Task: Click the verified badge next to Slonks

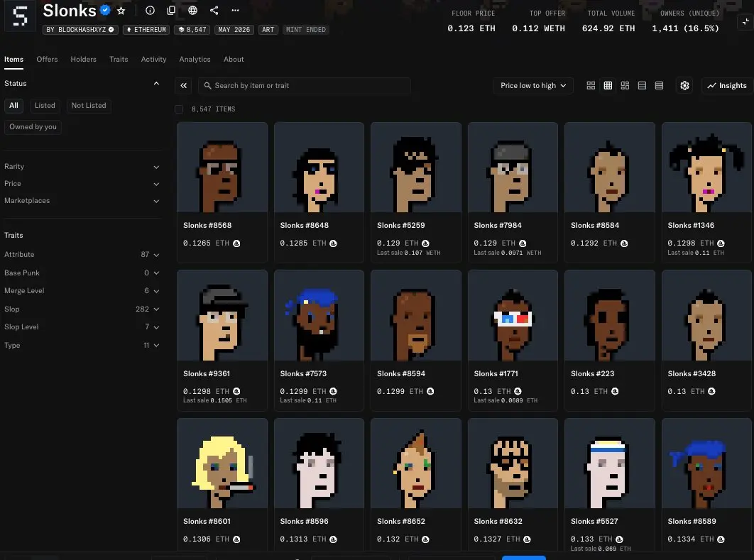Action: point(105,10)
